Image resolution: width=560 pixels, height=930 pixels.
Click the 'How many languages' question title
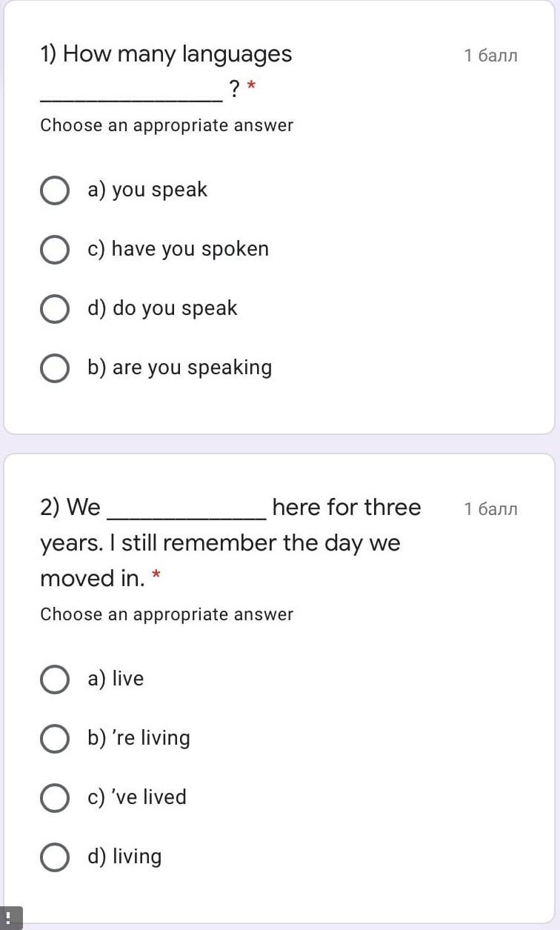pos(166,54)
